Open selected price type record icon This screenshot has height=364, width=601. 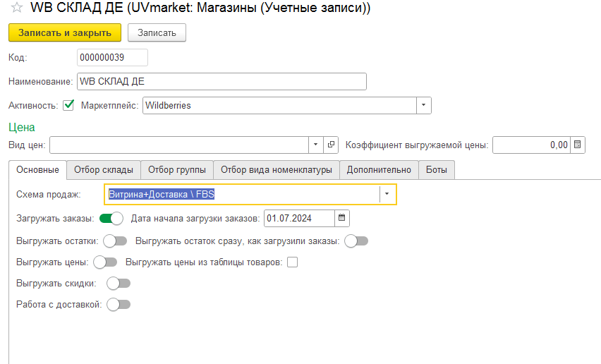coord(331,145)
